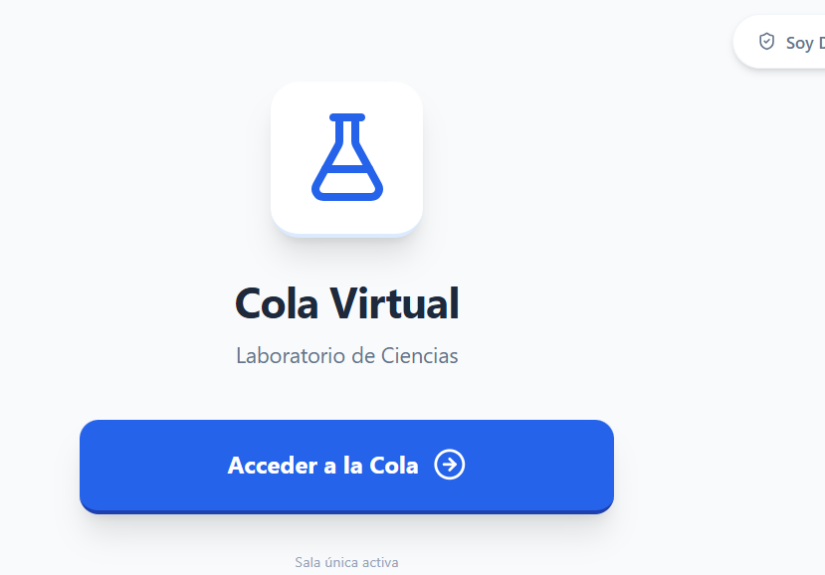Viewport: 825px width, 575px height.
Task: Click the word Ciencias in the subtitle
Action: click(419, 356)
